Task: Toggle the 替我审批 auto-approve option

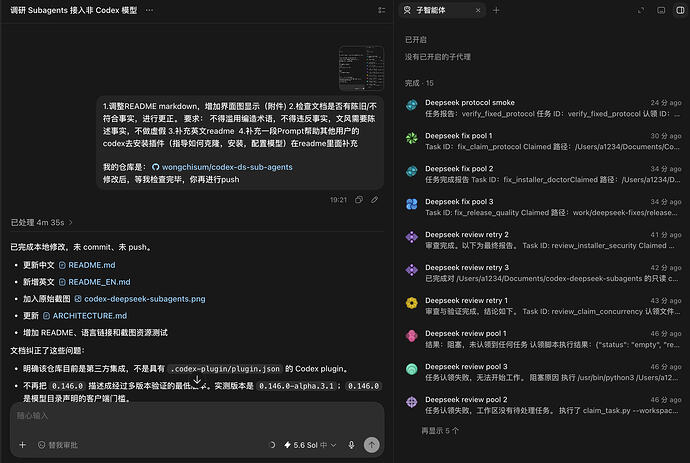Action: [x=58, y=445]
